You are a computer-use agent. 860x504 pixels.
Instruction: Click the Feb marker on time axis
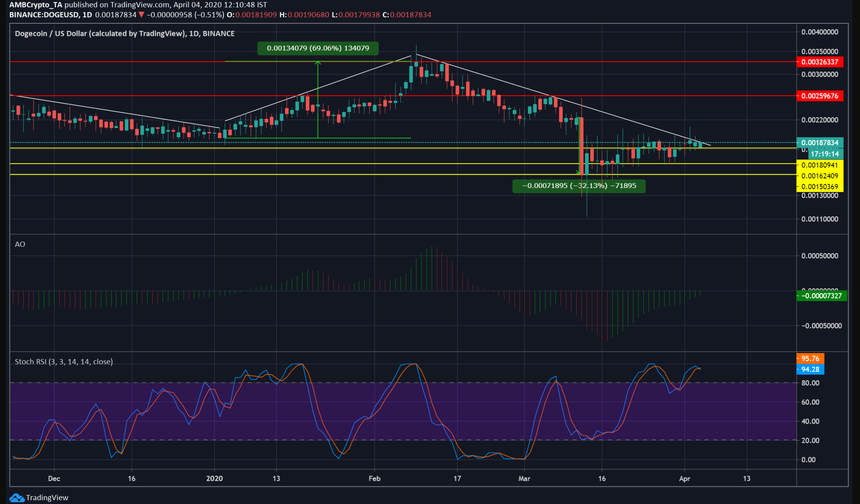[x=374, y=478]
